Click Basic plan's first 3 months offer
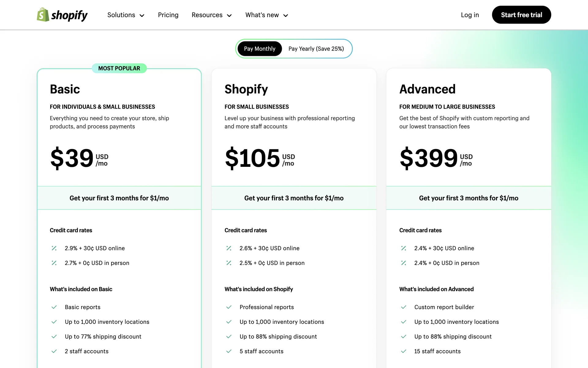This screenshot has width=588, height=368. 119,198
